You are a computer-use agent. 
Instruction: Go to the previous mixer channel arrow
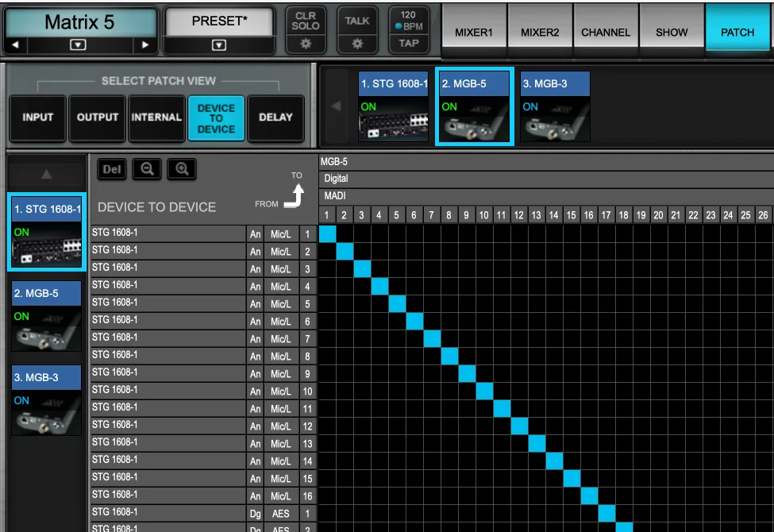click(x=15, y=45)
